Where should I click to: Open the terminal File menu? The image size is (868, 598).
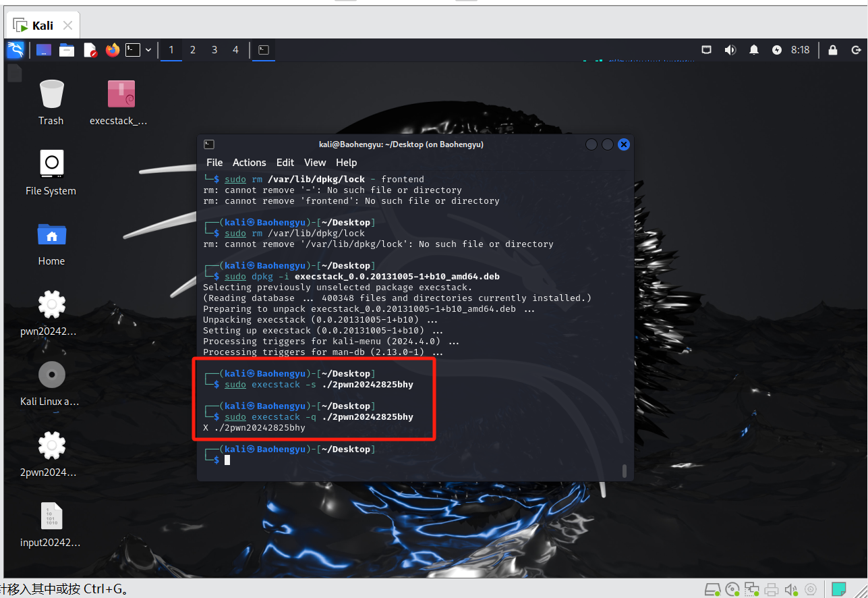point(214,163)
